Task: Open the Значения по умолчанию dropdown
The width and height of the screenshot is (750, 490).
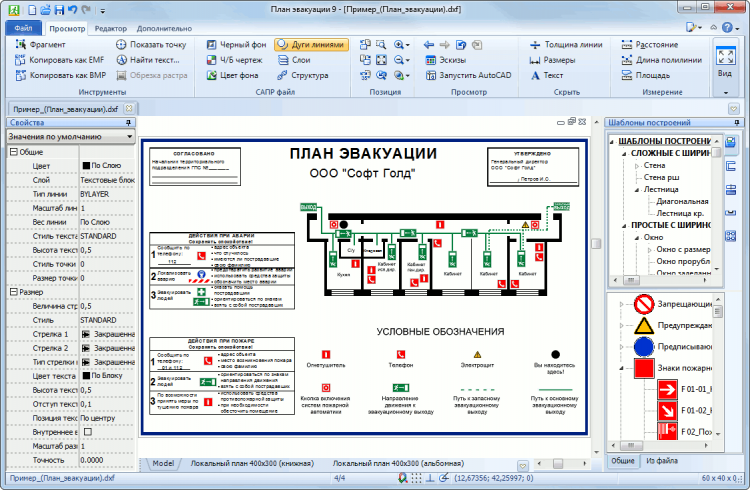Action: tap(70, 136)
